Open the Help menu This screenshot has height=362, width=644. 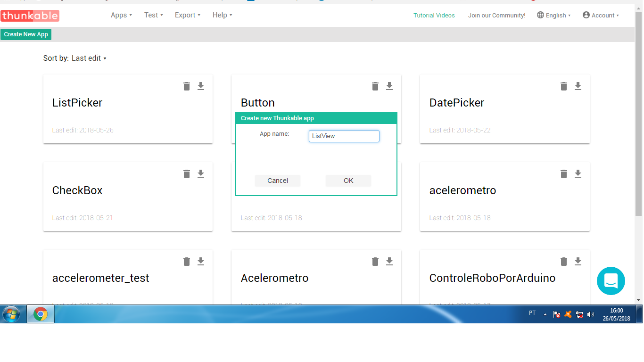click(222, 15)
